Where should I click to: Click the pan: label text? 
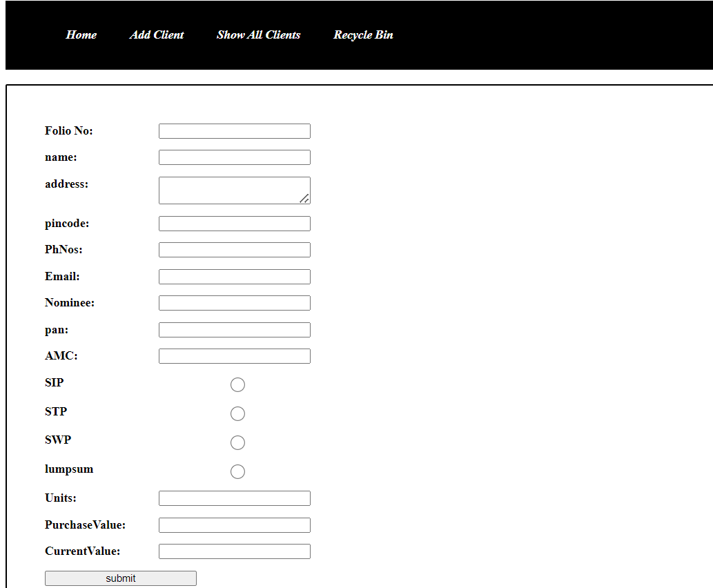click(57, 330)
